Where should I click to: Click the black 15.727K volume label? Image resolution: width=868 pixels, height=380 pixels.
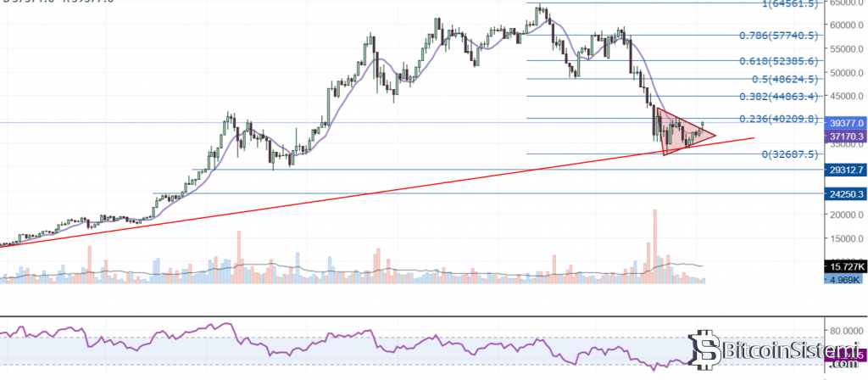point(843,266)
